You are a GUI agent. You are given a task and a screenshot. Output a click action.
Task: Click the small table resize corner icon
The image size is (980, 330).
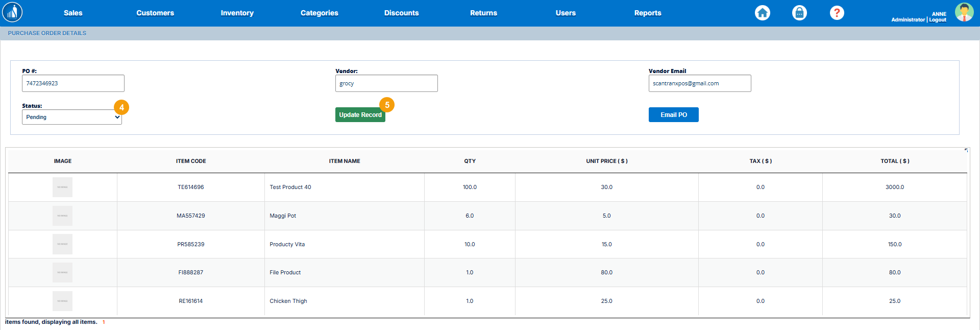tap(966, 150)
